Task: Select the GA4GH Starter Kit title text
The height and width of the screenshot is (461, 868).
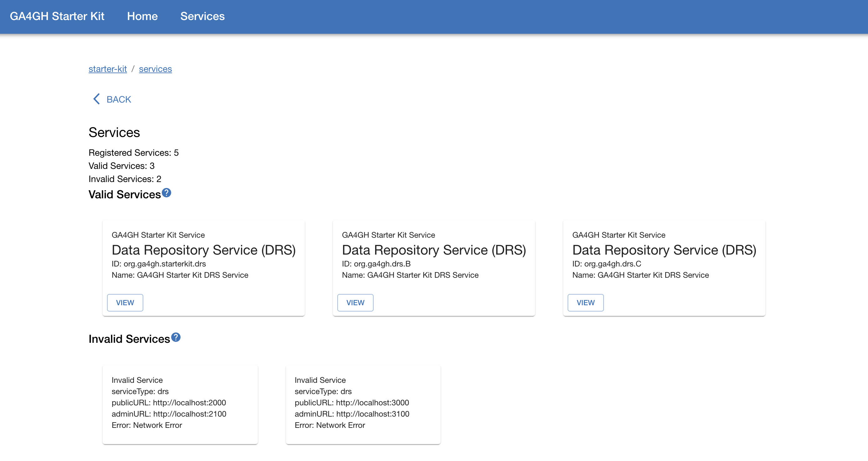Action: click(57, 16)
